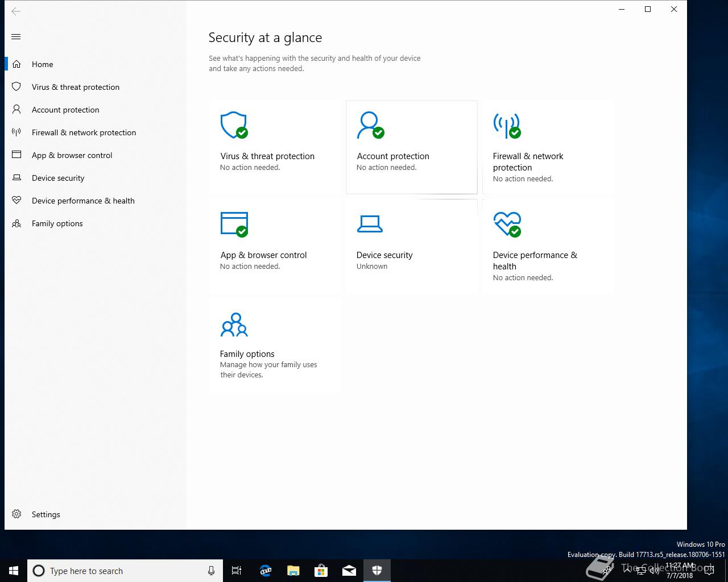Open the Windows Start menu
Viewport: 728px width, 582px height.
(14, 571)
